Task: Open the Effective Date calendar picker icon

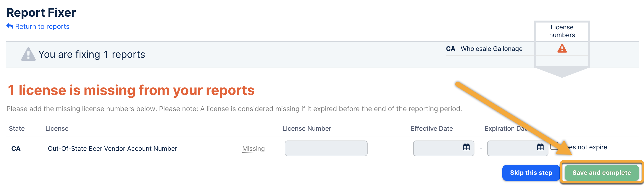Action: click(466, 147)
